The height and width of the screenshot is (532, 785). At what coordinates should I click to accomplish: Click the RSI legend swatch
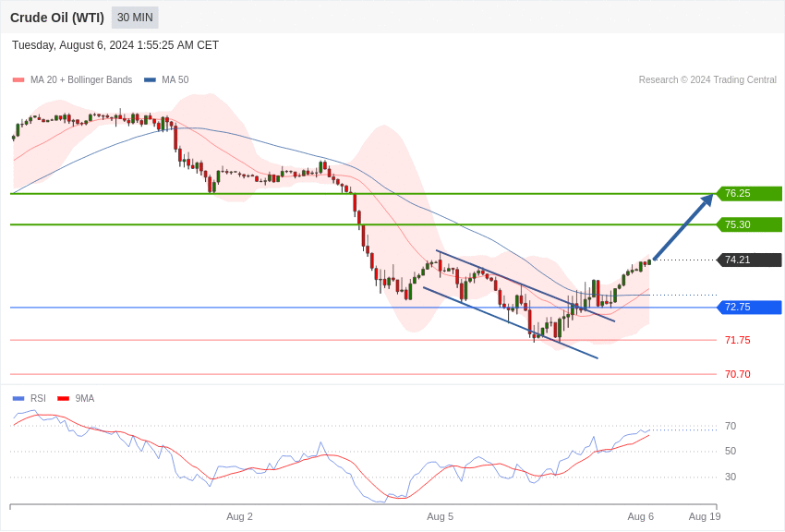pyautogui.click(x=18, y=398)
